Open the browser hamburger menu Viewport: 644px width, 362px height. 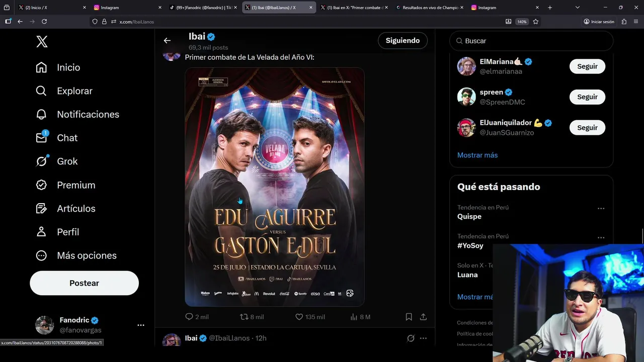tap(636, 22)
